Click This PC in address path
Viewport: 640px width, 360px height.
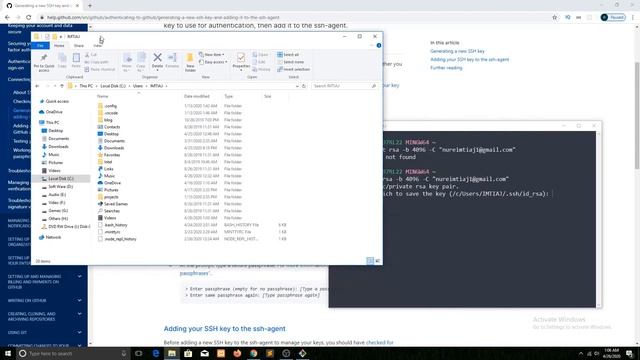pos(86,86)
